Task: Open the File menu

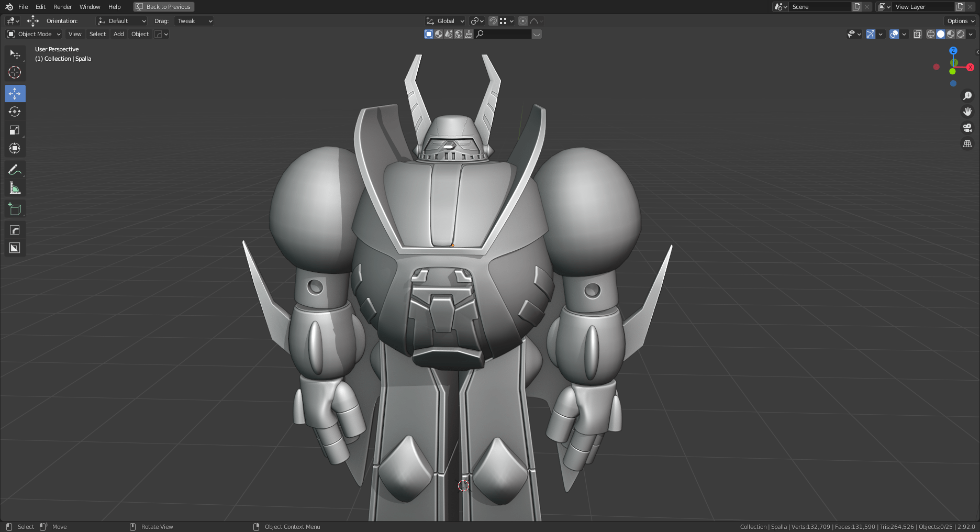Action: coord(23,7)
